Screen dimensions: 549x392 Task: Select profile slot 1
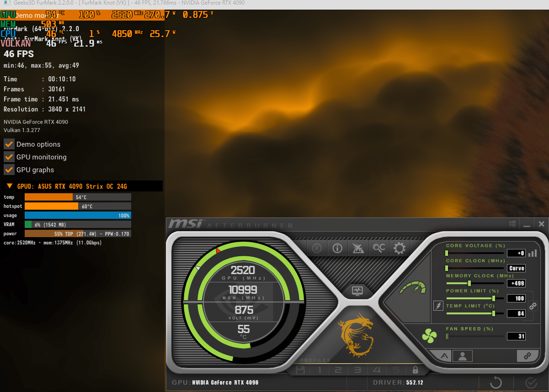(320, 370)
